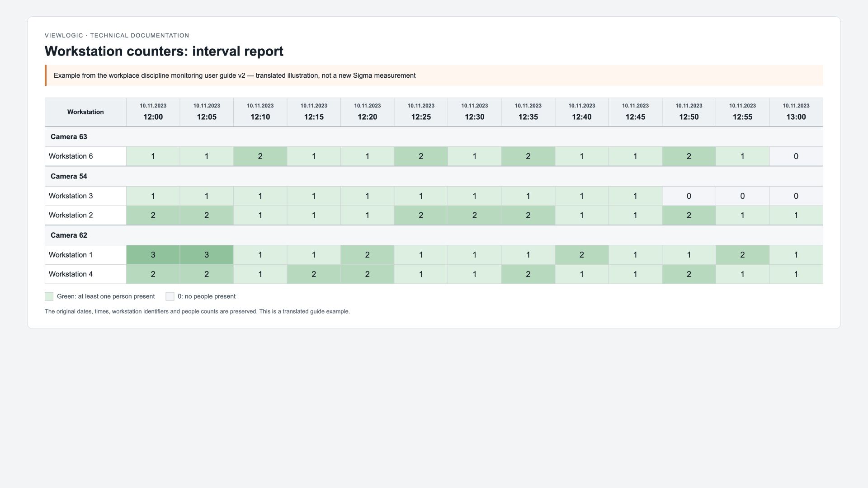Click Workstation 1 value at 12:40
Image resolution: width=868 pixels, height=488 pixels.
582,255
